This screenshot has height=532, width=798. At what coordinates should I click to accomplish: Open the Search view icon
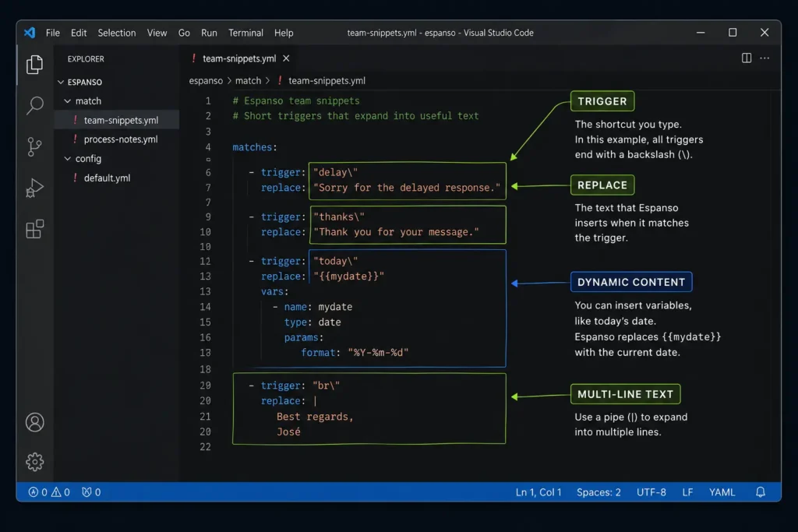tap(34, 105)
